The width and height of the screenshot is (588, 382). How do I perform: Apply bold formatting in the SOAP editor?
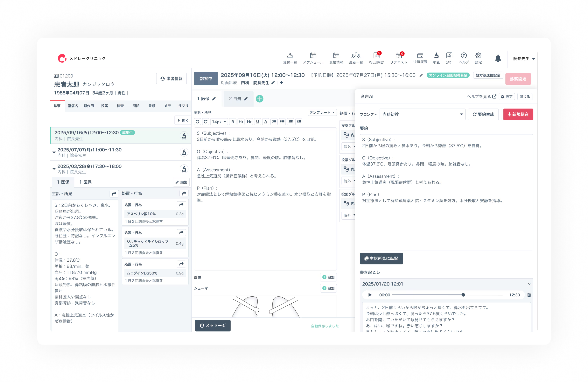233,122
